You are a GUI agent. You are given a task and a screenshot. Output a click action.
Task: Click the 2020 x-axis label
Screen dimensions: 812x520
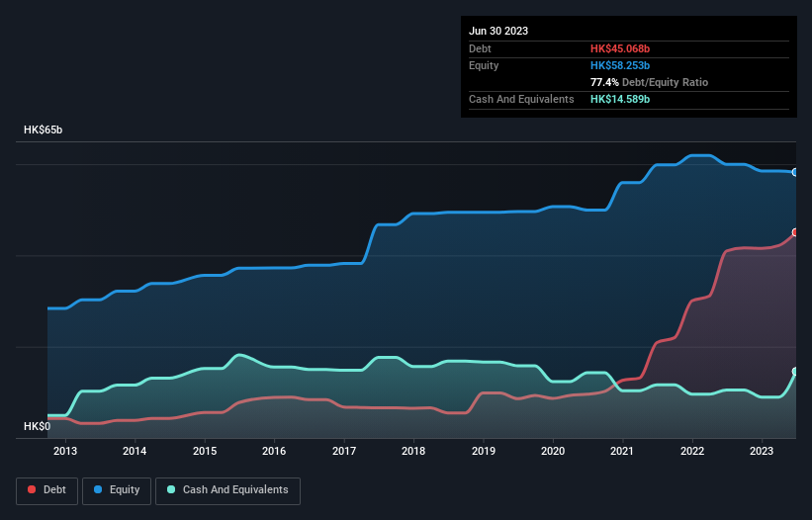point(553,451)
